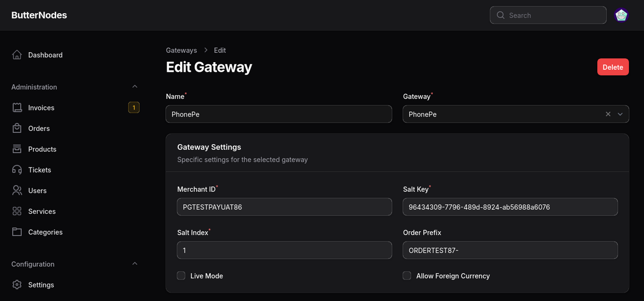The height and width of the screenshot is (301, 644).
Task: Clear the PhonePe gateway selection
Action: click(608, 114)
